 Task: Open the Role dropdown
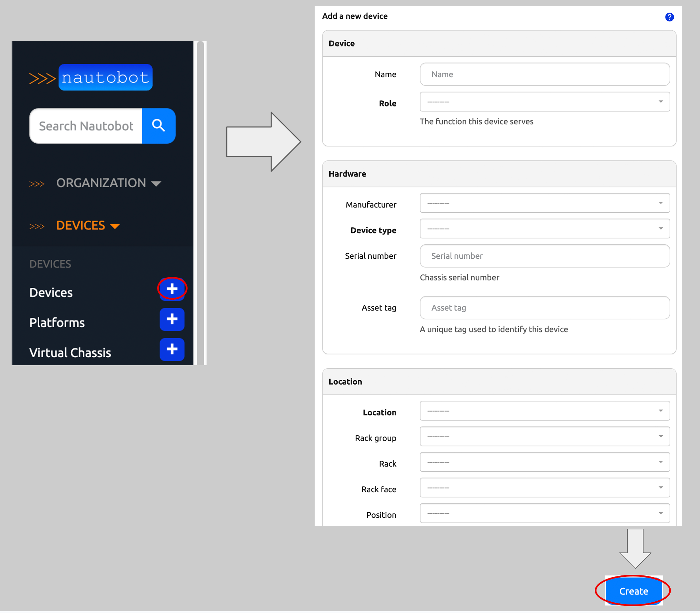tap(544, 102)
